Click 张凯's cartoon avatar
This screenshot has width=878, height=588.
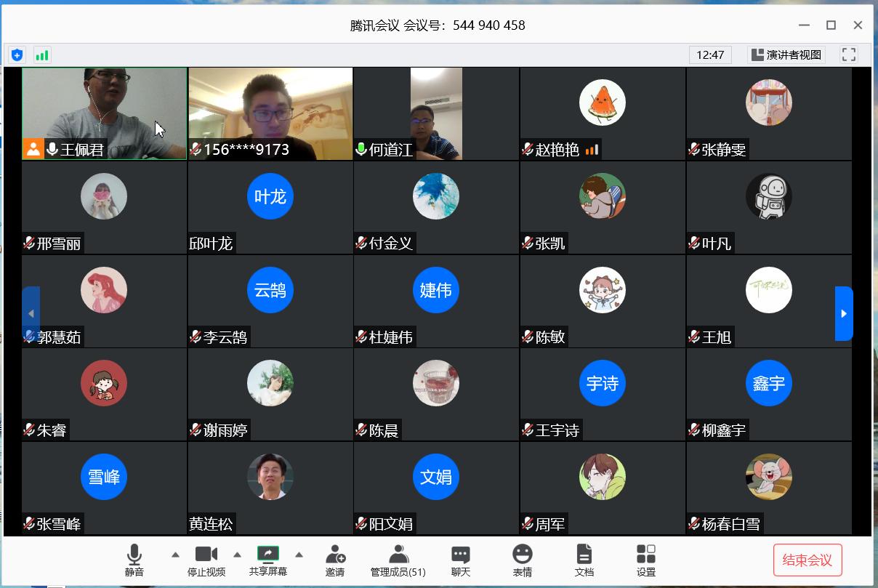pyautogui.click(x=603, y=196)
